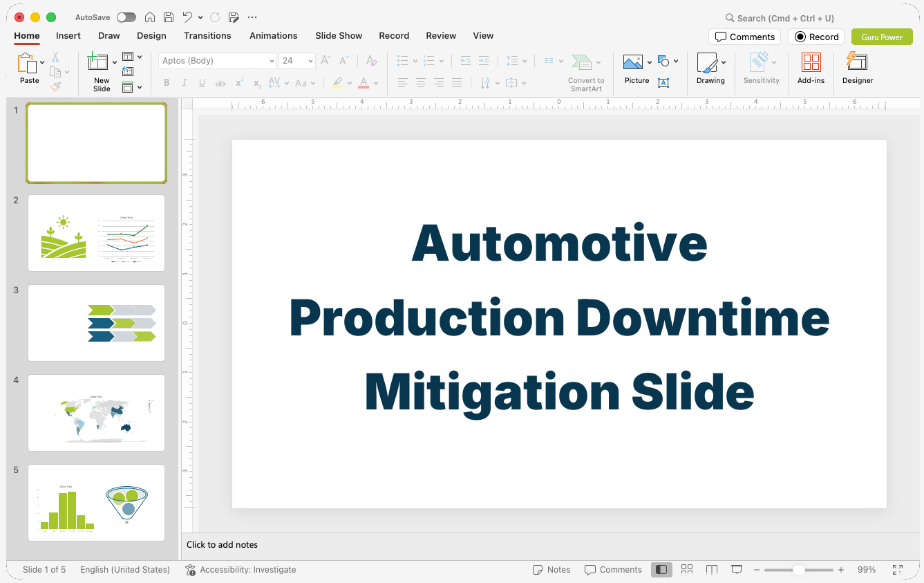Open the Animations tab
Image resolution: width=924 pixels, height=583 pixels.
(274, 35)
